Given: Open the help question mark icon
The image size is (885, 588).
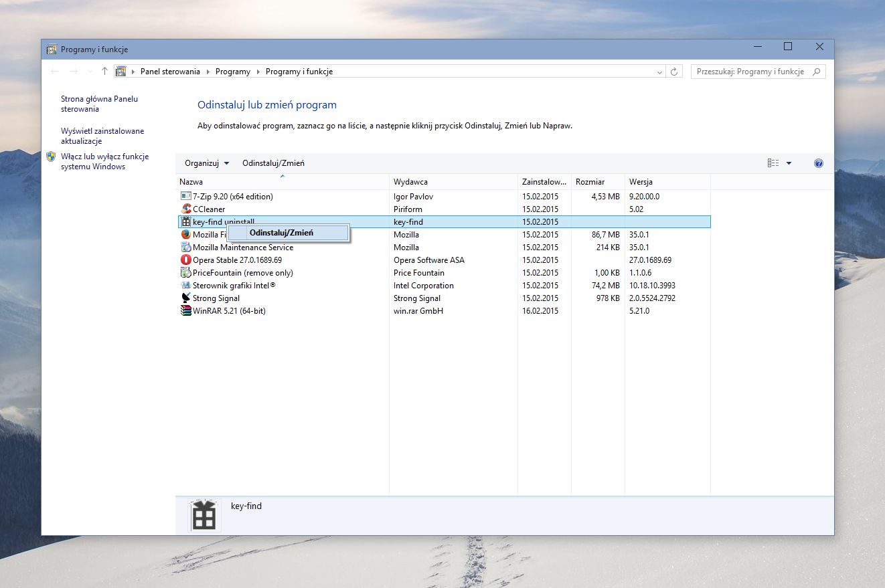Looking at the screenshot, I should tap(818, 163).
